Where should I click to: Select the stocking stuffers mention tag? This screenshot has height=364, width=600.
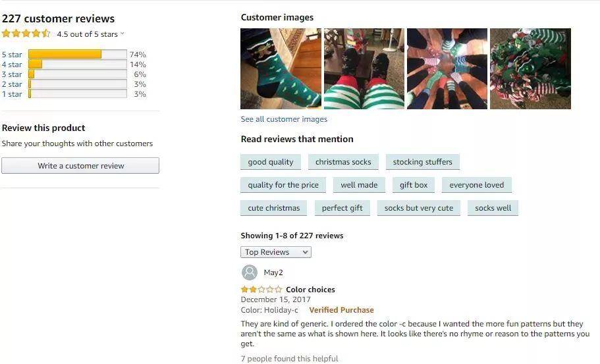click(422, 162)
